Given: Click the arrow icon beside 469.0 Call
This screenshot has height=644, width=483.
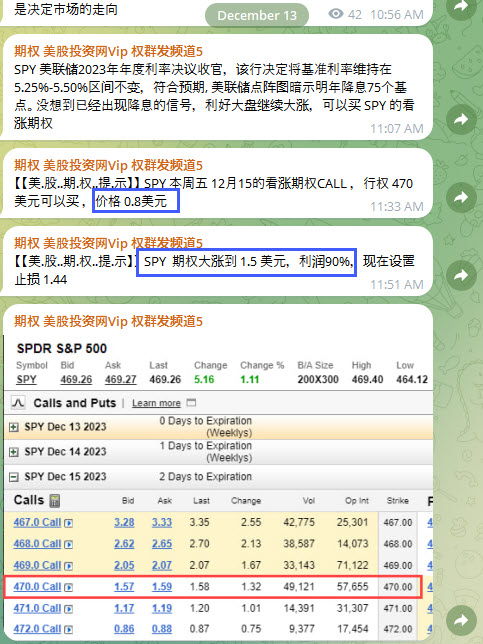Looking at the screenshot, I should [69, 566].
